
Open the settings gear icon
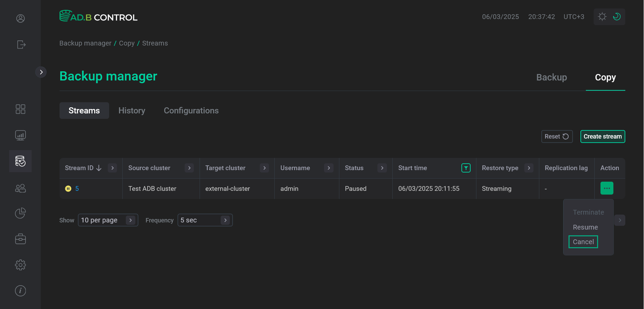(20, 265)
